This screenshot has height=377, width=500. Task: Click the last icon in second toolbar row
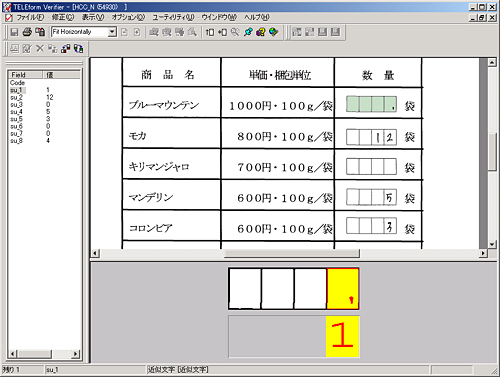pyautogui.click(x=79, y=49)
